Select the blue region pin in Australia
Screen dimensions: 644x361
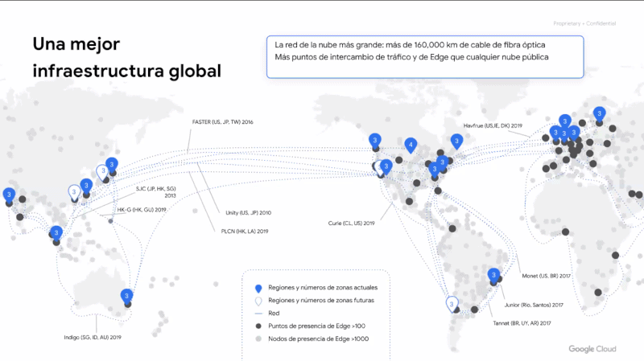tap(126, 296)
